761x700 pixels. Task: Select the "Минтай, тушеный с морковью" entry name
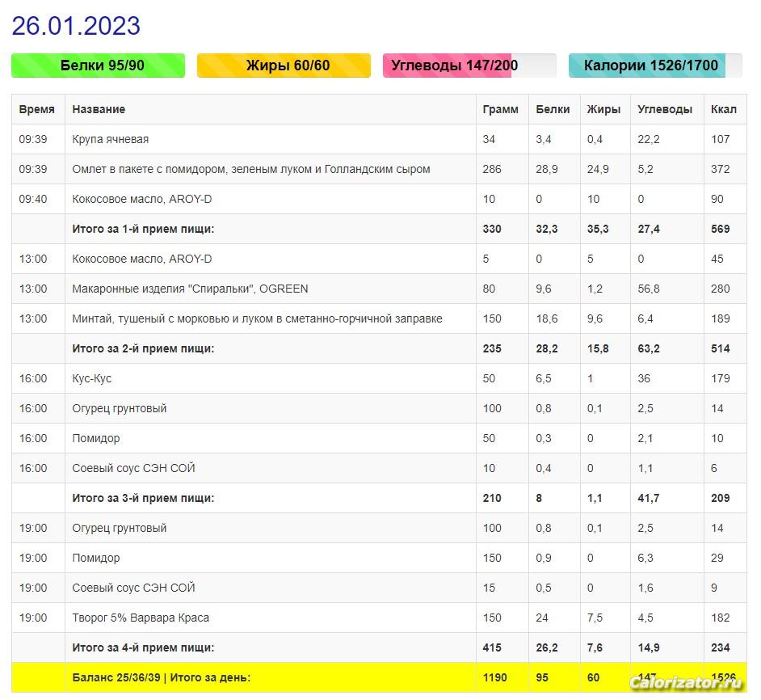point(257,318)
